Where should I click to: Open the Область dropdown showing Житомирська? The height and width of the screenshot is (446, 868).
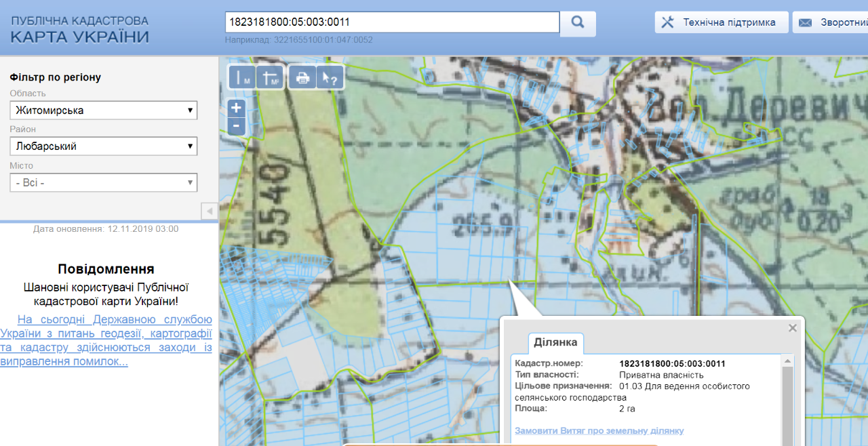pos(103,110)
